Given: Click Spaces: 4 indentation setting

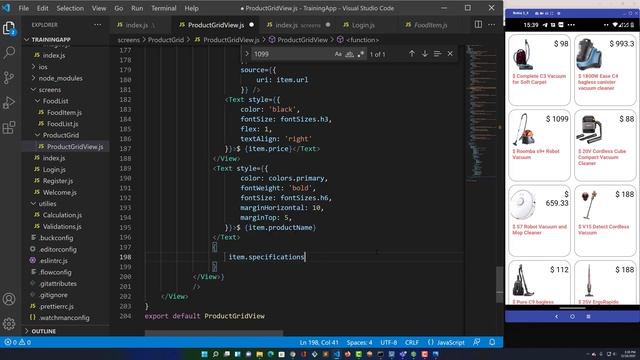Looking at the screenshot, I should (x=360, y=342).
